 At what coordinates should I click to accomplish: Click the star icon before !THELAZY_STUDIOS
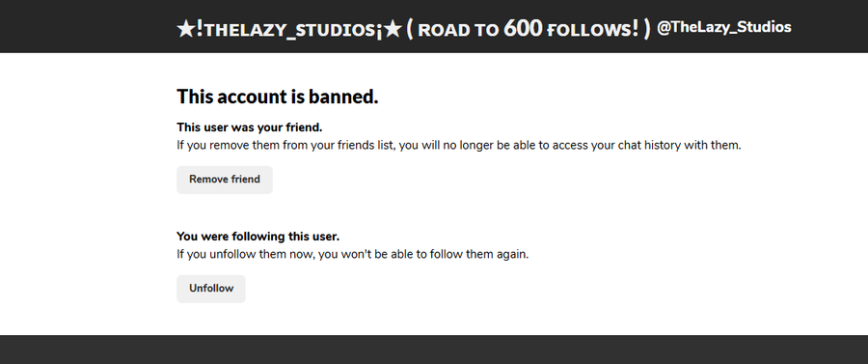[x=185, y=29]
